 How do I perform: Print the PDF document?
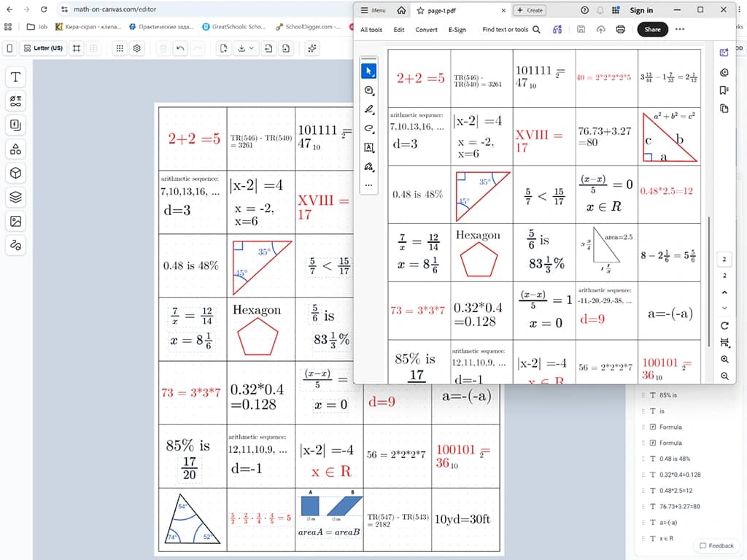[x=620, y=29]
